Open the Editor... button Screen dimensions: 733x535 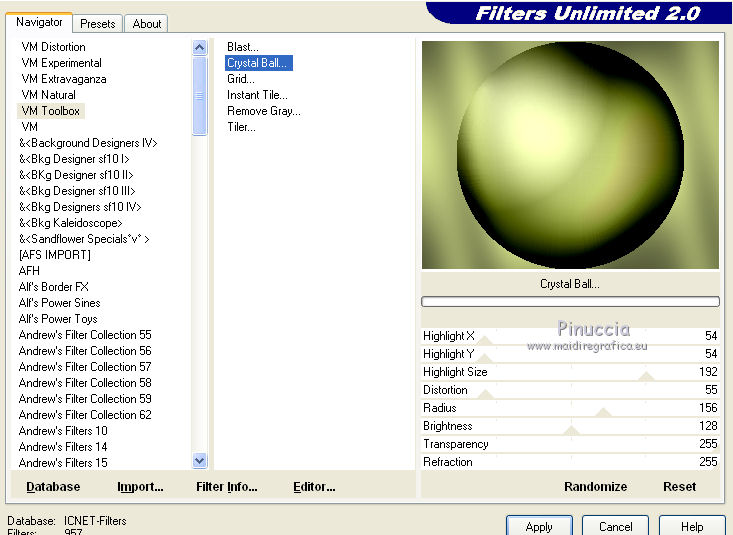(314, 487)
